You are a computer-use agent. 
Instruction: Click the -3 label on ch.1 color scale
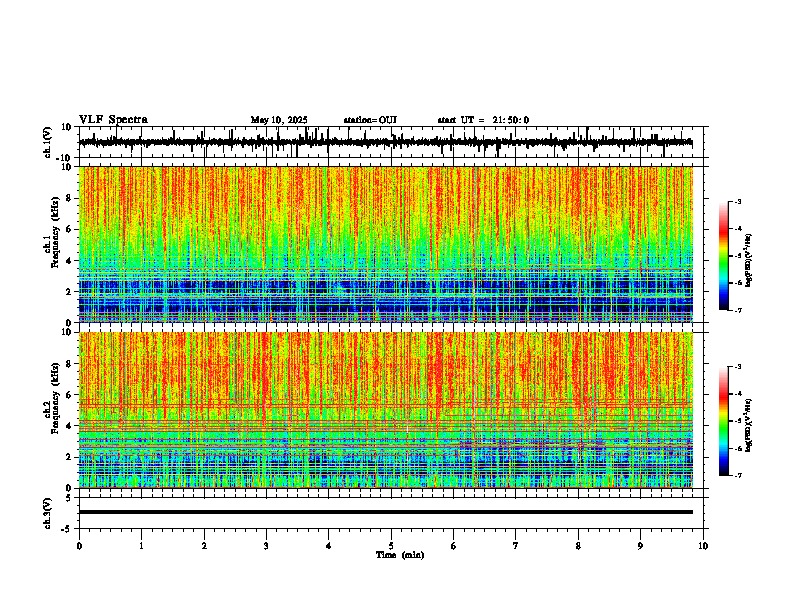click(x=738, y=201)
